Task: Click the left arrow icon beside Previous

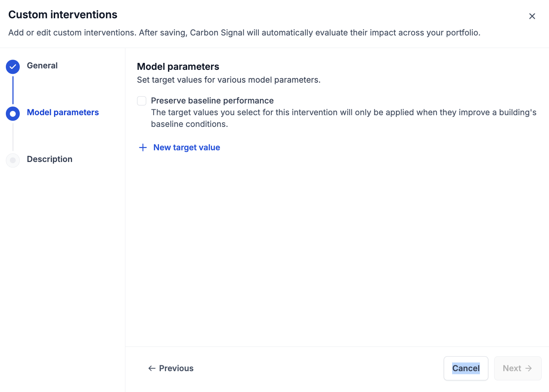Action: pyautogui.click(x=152, y=368)
